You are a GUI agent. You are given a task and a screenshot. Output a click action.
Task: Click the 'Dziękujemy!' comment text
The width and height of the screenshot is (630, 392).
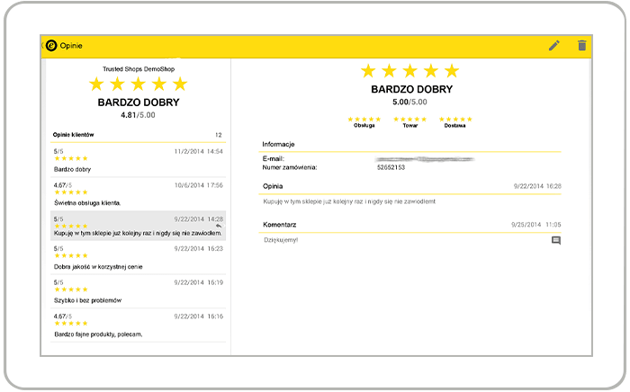281,240
